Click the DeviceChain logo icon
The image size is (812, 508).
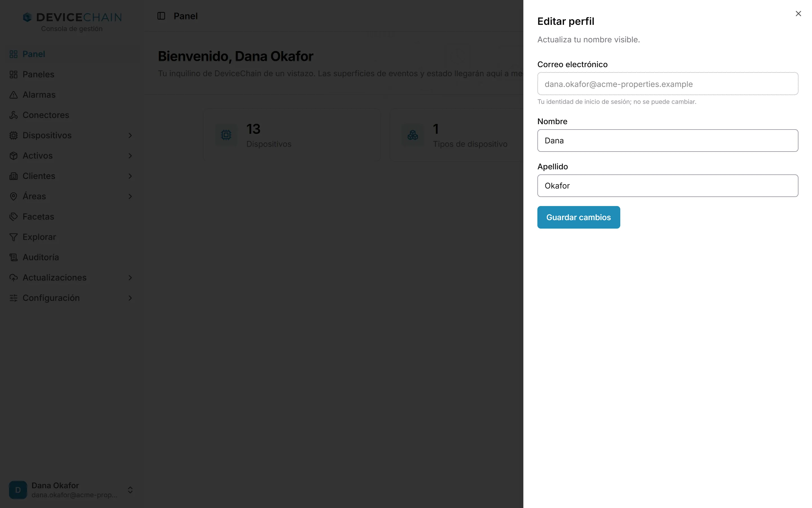[27, 17]
